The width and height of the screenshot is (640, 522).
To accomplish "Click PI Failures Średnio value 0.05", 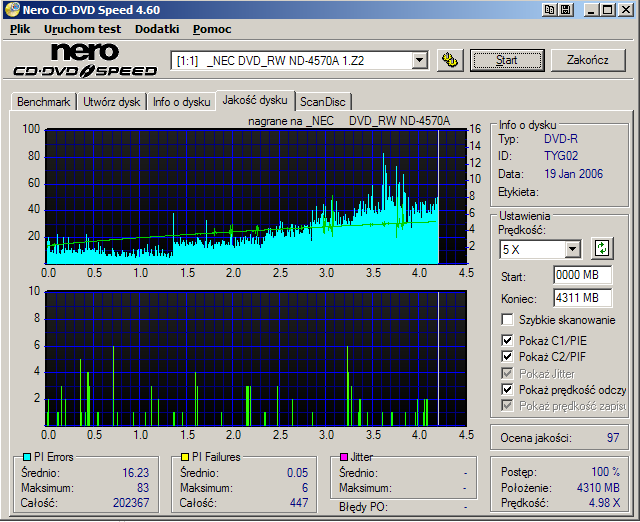I will pyautogui.click(x=298, y=473).
